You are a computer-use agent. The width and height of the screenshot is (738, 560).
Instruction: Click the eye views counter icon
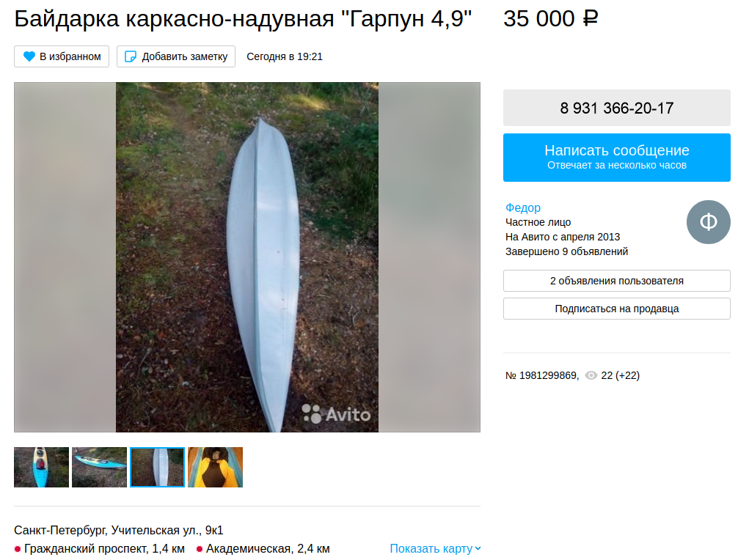591,375
